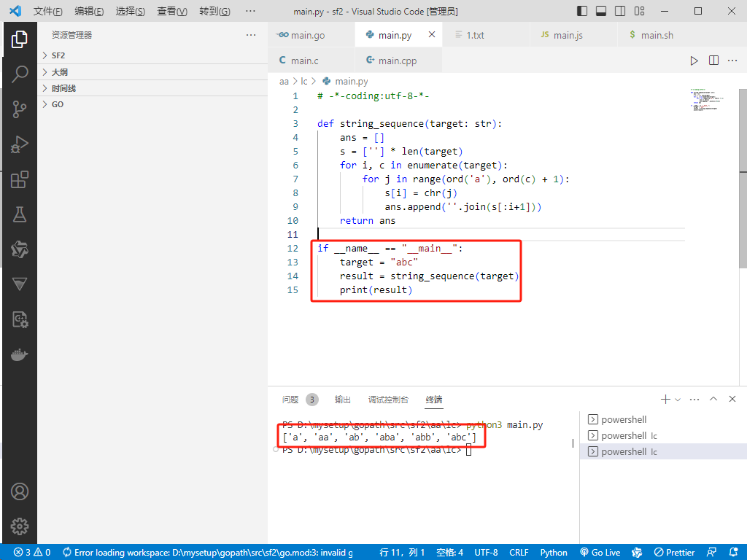Open the Testing flask view
The height and width of the screenshot is (560, 747).
20,214
